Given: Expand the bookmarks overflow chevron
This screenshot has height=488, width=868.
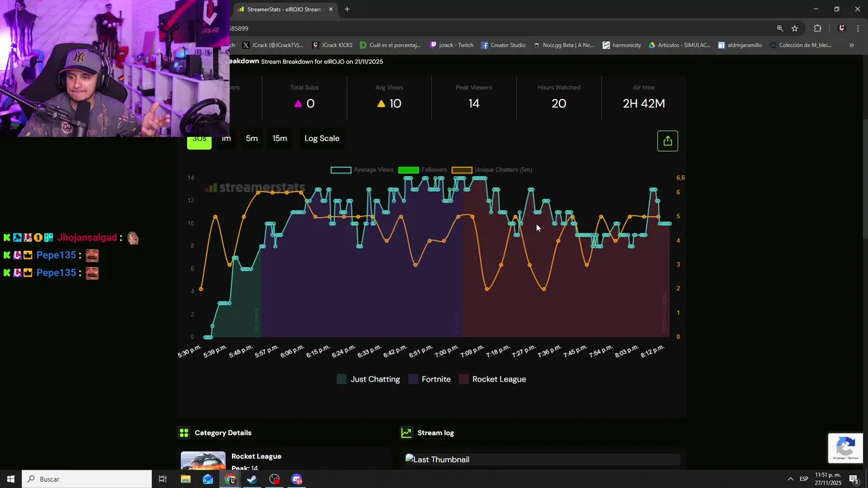Looking at the screenshot, I should (x=851, y=45).
